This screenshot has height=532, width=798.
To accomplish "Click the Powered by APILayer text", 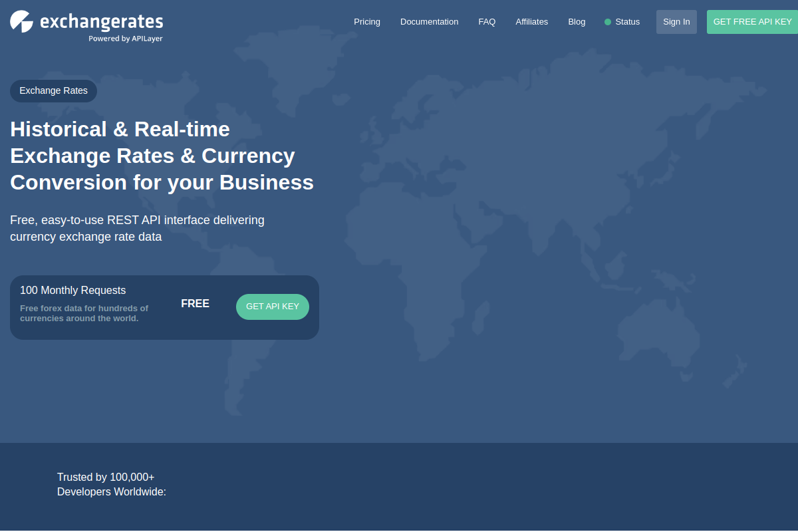I will pos(126,39).
